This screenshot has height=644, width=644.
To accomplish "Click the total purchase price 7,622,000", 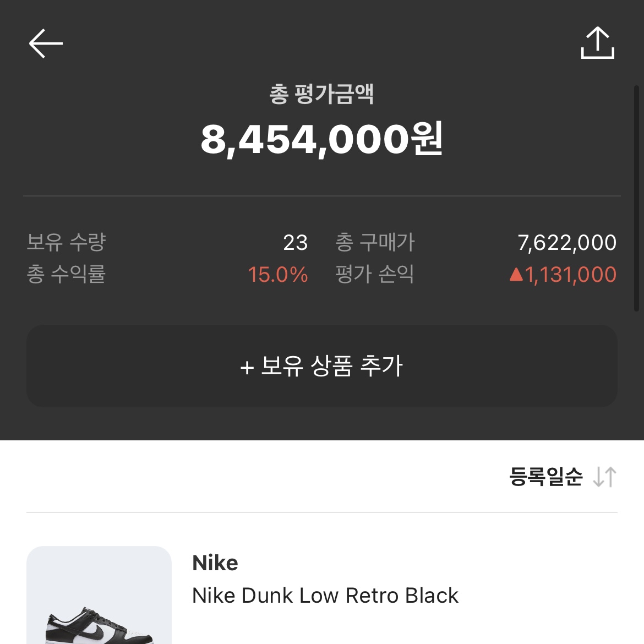I will tap(567, 243).
